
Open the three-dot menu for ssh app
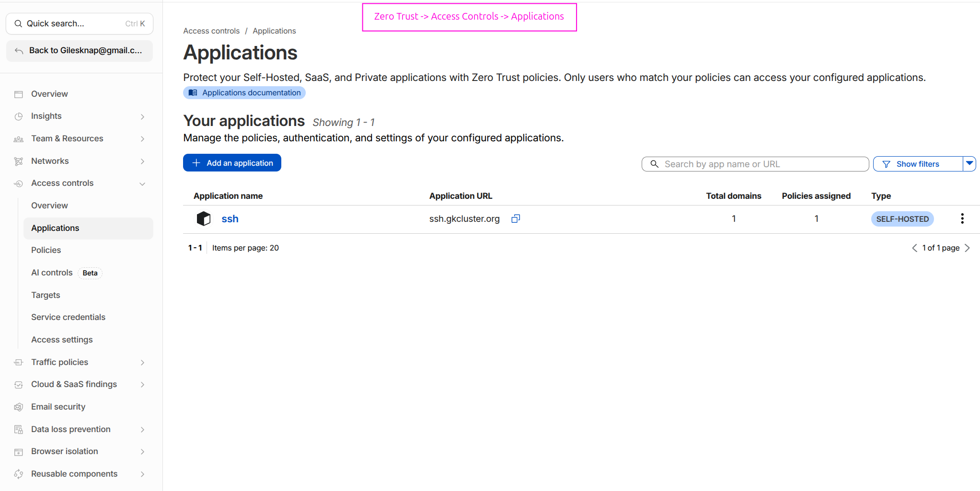click(962, 218)
